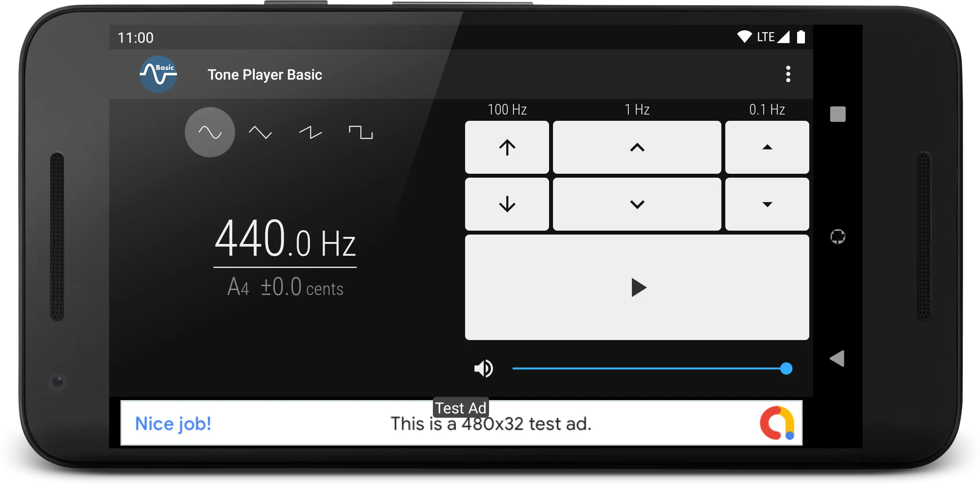980x484 pixels.
Task: Tap the Android recent apps square button
Action: (x=838, y=114)
